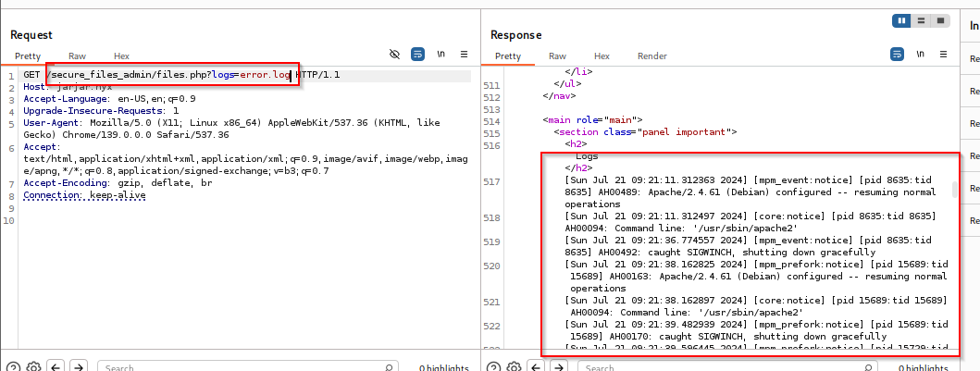This screenshot has width=980, height=371.
Task: Select side-by-side split layout icon
Action: 901,20
